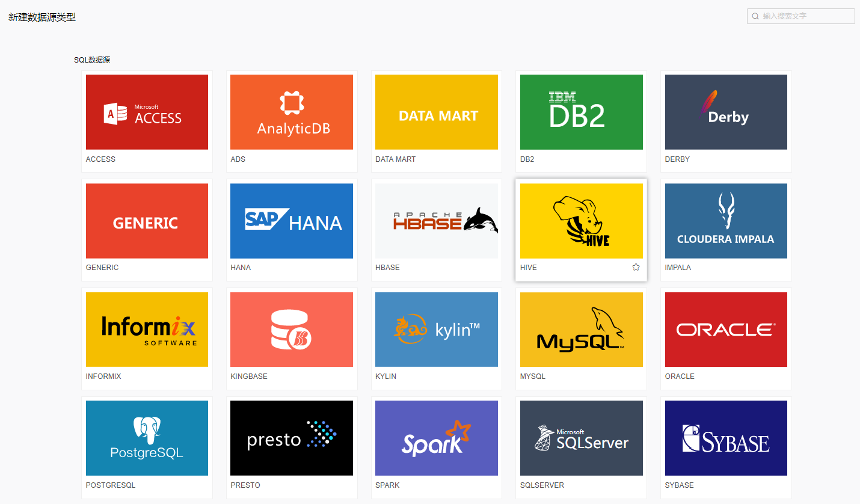This screenshot has height=504, width=860.
Task: Click the GENERIC caption below tile
Action: pos(102,268)
